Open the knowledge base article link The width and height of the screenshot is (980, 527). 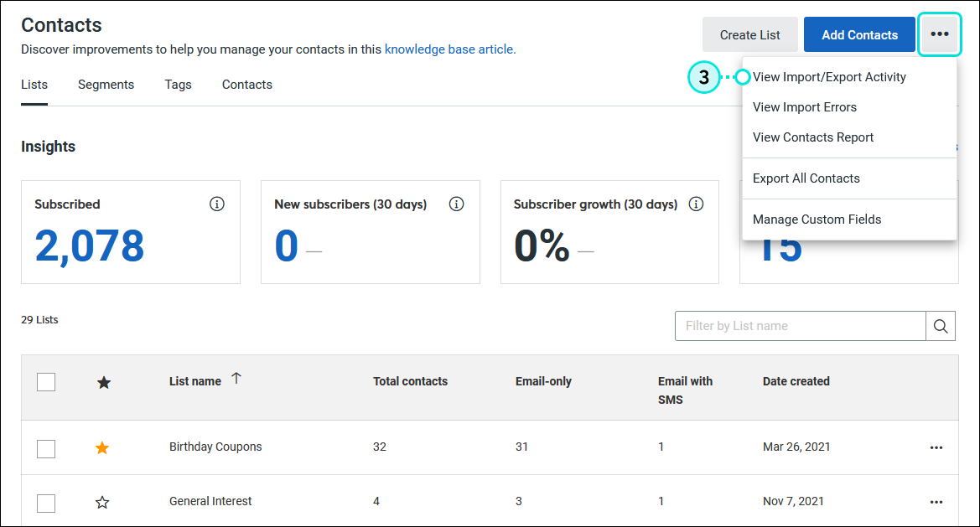449,49
